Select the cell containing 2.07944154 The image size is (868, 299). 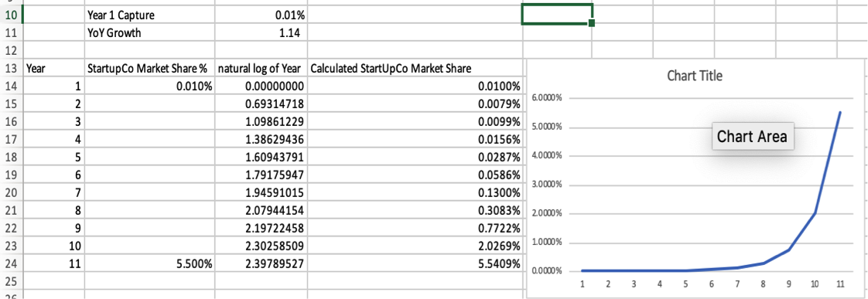pos(261,211)
